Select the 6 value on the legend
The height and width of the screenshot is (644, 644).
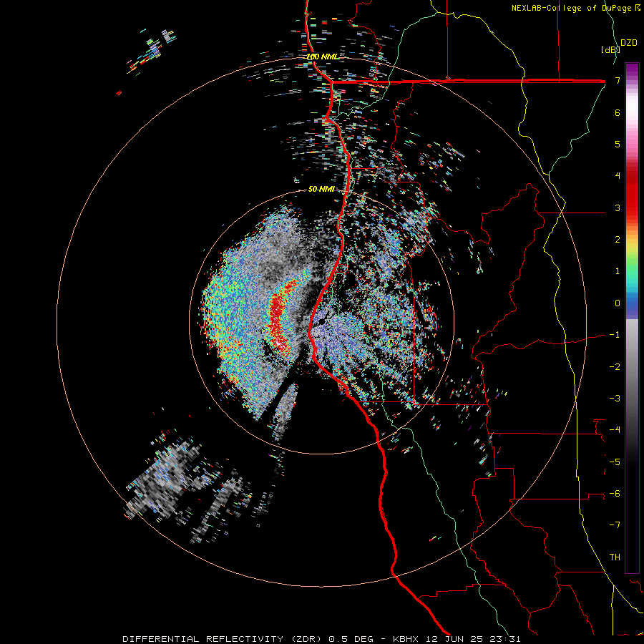coord(618,112)
